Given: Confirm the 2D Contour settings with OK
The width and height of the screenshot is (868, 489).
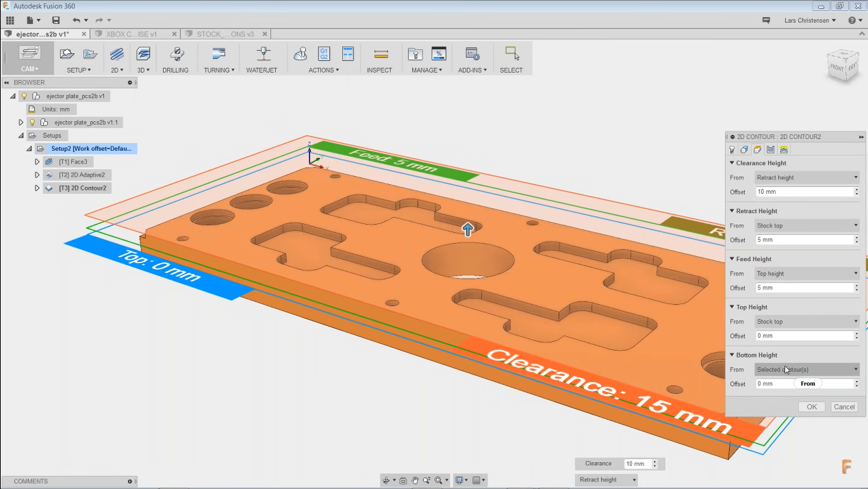Looking at the screenshot, I should [x=811, y=406].
